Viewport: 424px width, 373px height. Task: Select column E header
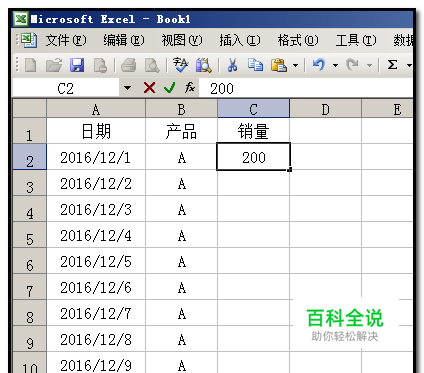point(387,109)
